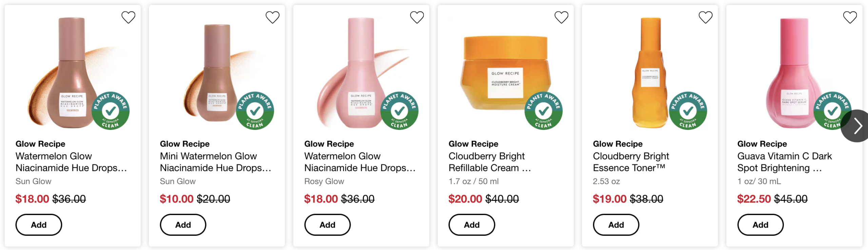Click Planet Aware badge on Rosy Glow product
Screen dimensions: 868x250
(399, 111)
